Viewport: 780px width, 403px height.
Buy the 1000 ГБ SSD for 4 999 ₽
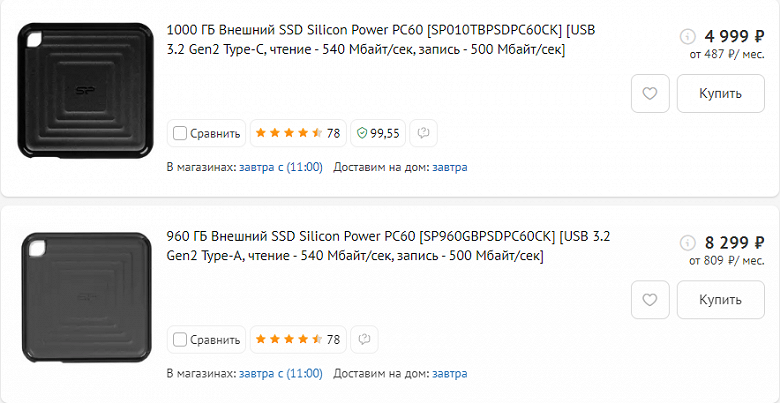pos(720,94)
